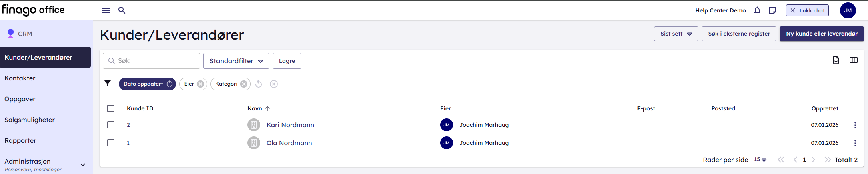The width and height of the screenshot is (868, 174).
Task: Select the checkbox for Ola Nordmann
Action: 111,143
